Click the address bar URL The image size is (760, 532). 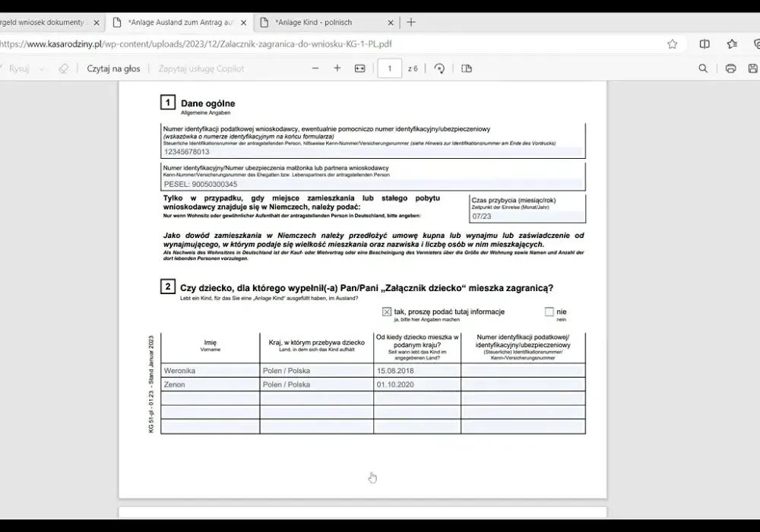[196, 44]
